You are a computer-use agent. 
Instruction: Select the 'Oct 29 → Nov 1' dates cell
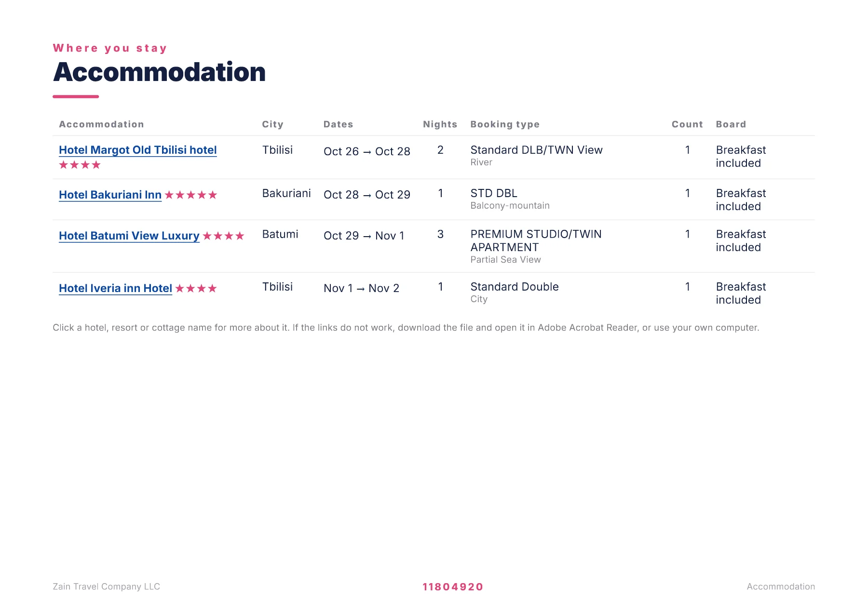pos(364,236)
